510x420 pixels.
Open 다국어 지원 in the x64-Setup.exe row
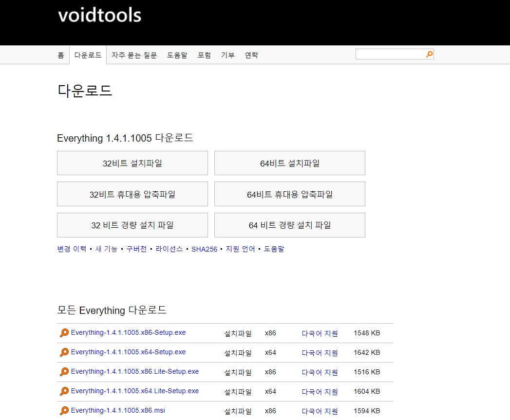point(320,353)
